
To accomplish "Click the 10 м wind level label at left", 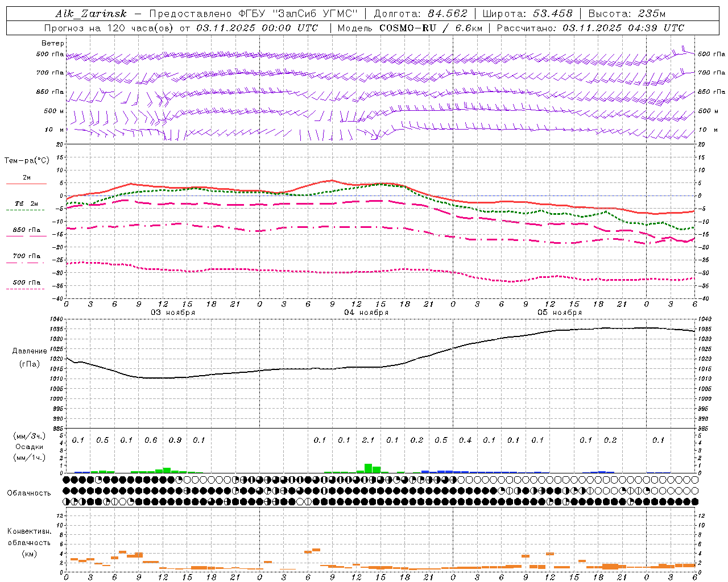I will (55, 130).
